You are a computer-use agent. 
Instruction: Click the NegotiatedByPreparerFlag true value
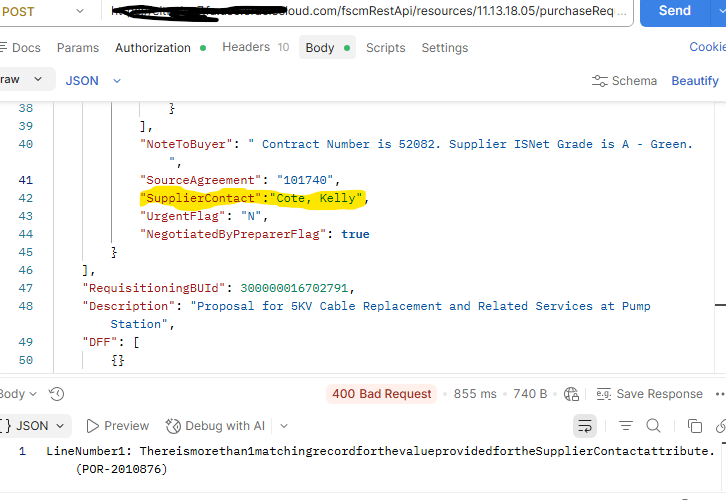tap(355, 234)
